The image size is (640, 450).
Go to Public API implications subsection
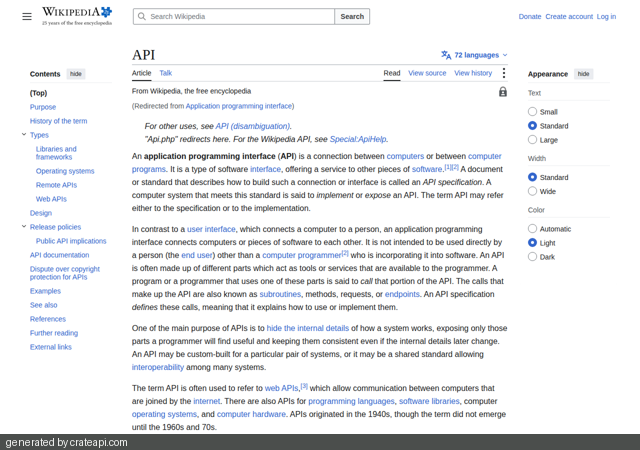point(71,241)
